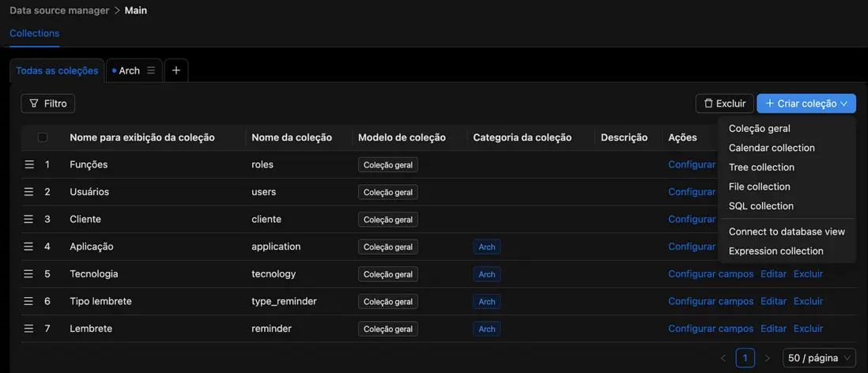The width and height of the screenshot is (868, 373).
Task: Click the drag handle icon for Funções row
Action: click(x=29, y=164)
